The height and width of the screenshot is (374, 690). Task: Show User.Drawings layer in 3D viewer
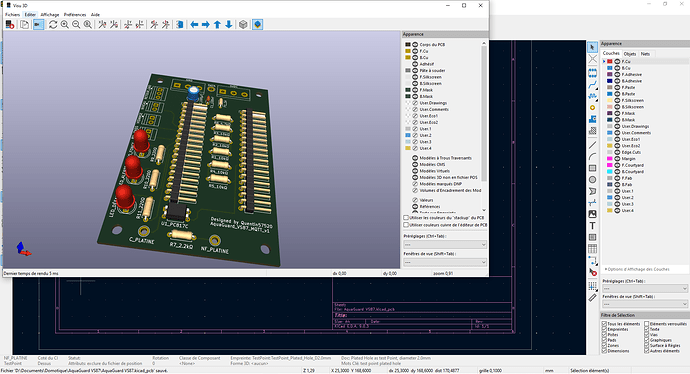click(415, 103)
